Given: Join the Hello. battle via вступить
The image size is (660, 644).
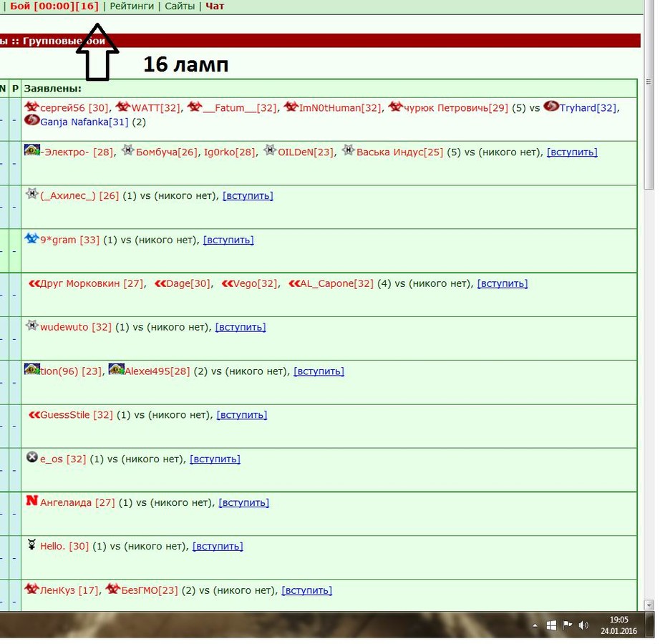Looking at the screenshot, I should coord(218,547).
